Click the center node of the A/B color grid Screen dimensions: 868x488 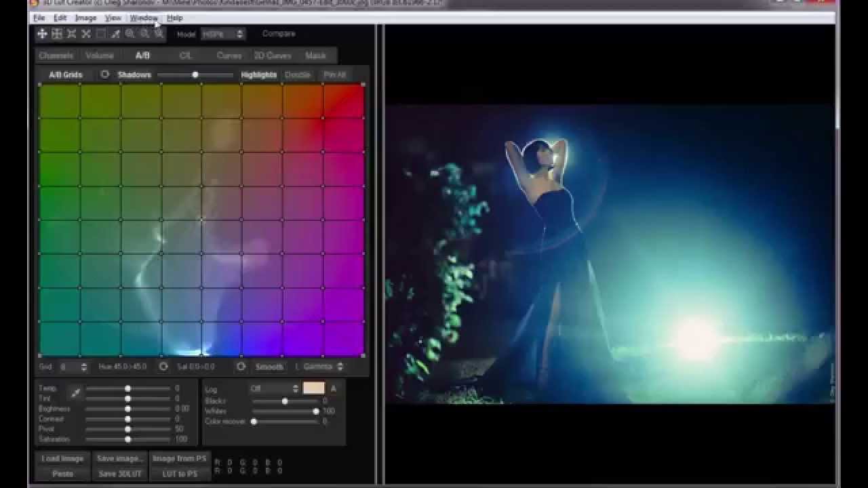click(x=201, y=220)
